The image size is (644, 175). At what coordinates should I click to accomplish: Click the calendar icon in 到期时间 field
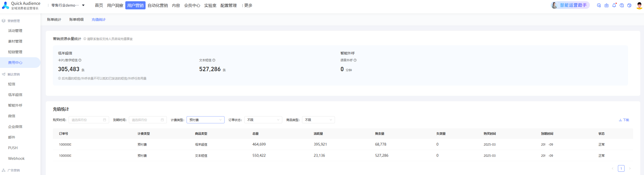tap(162, 120)
